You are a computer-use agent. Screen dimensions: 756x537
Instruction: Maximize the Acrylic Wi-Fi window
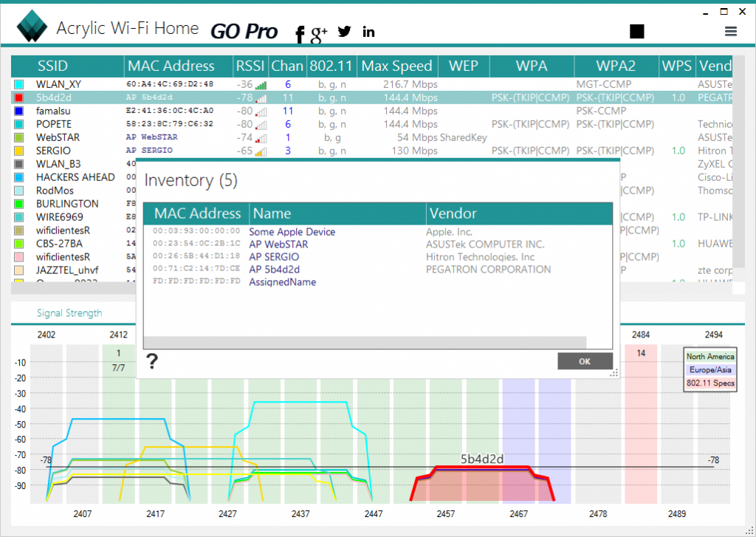(x=724, y=11)
